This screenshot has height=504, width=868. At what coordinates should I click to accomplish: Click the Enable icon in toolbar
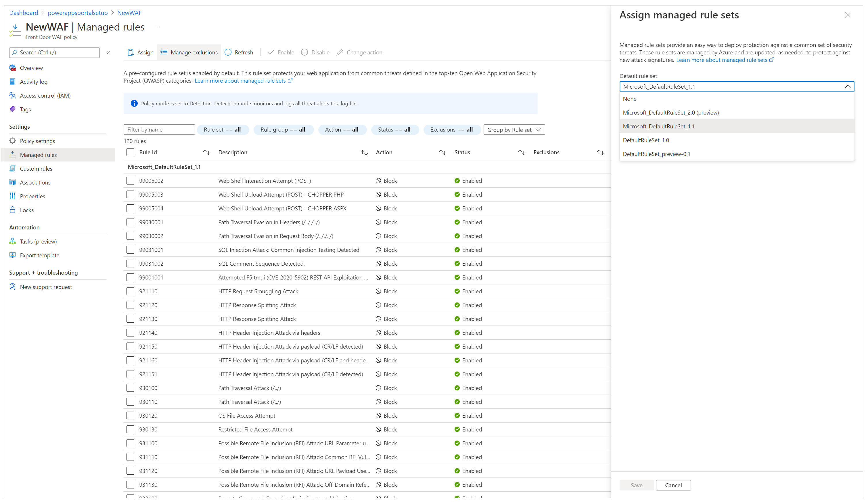pos(281,52)
